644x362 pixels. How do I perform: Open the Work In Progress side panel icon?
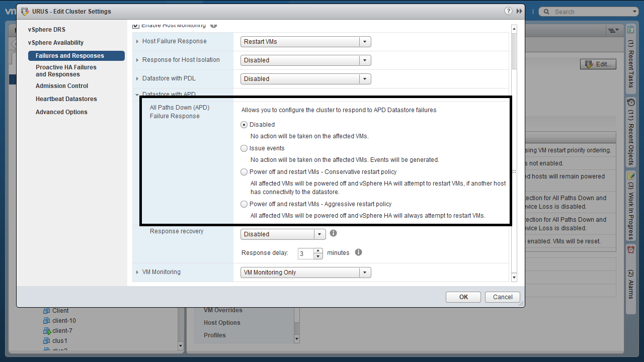coord(630,175)
